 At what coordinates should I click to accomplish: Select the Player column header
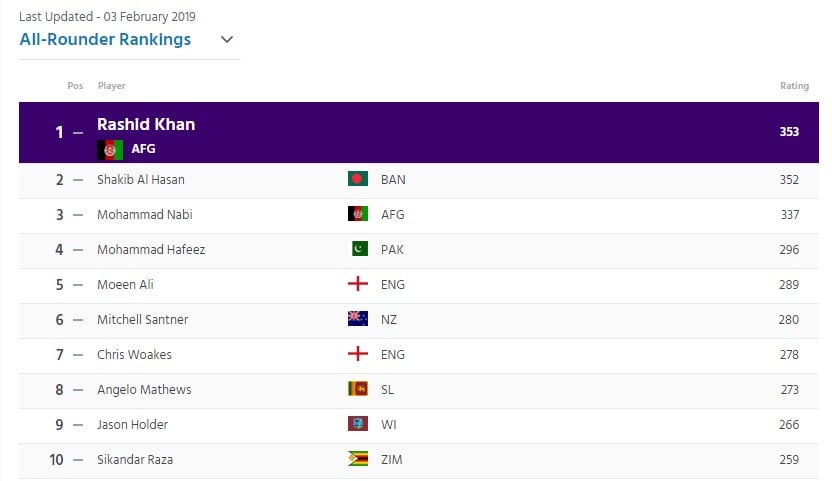click(111, 85)
